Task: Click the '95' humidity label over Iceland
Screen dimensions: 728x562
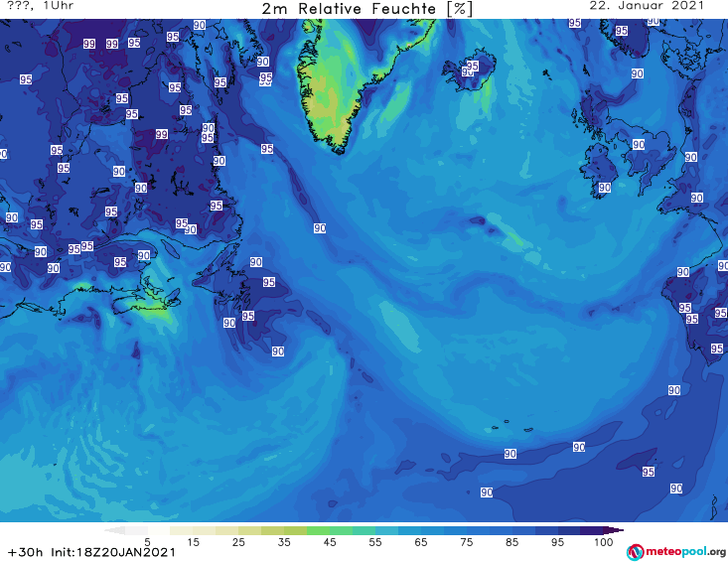Action: point(473,66)
